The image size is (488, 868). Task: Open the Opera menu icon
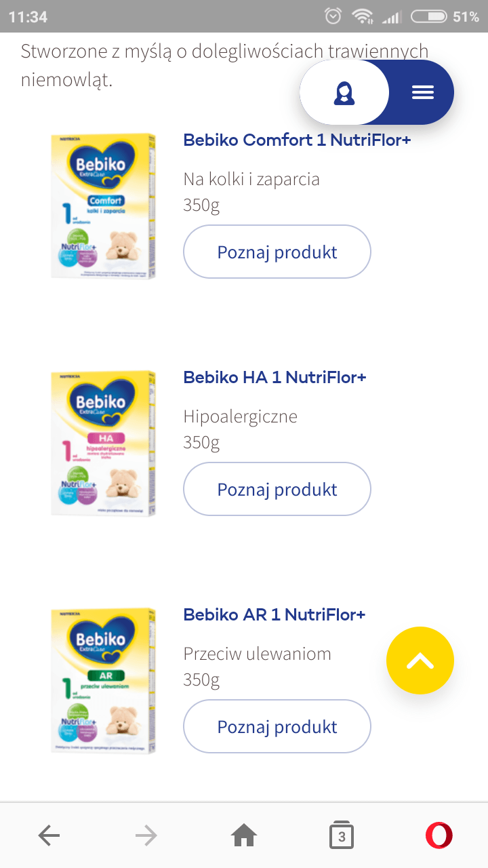(439, 836)
